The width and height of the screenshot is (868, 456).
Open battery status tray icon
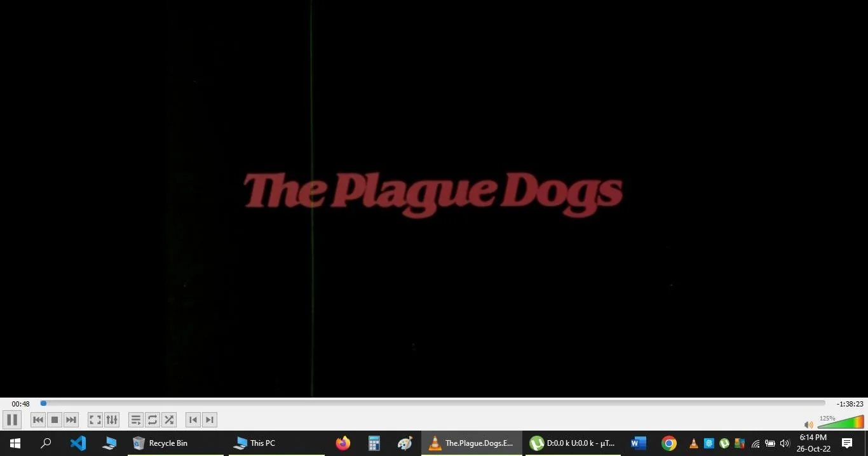tap(770, 443)
